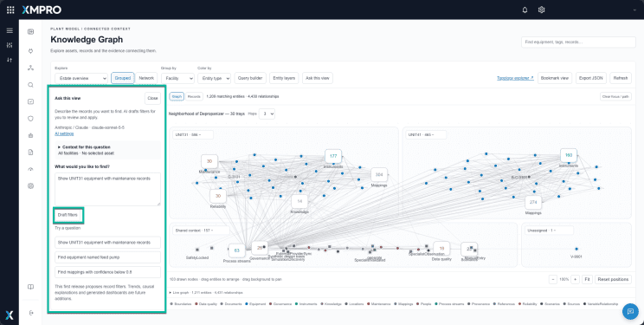Zoom out graph with minus button
The image size is (644, 325).
[x=553, y=279]
